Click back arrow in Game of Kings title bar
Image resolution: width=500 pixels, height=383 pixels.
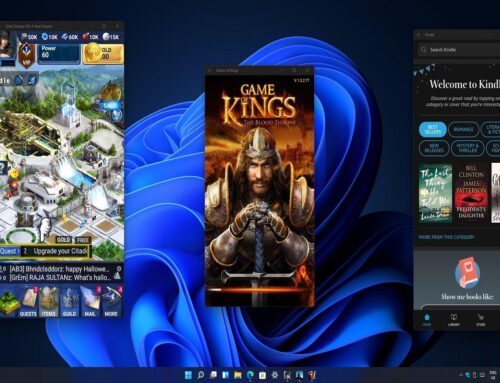tap(210, 70)
